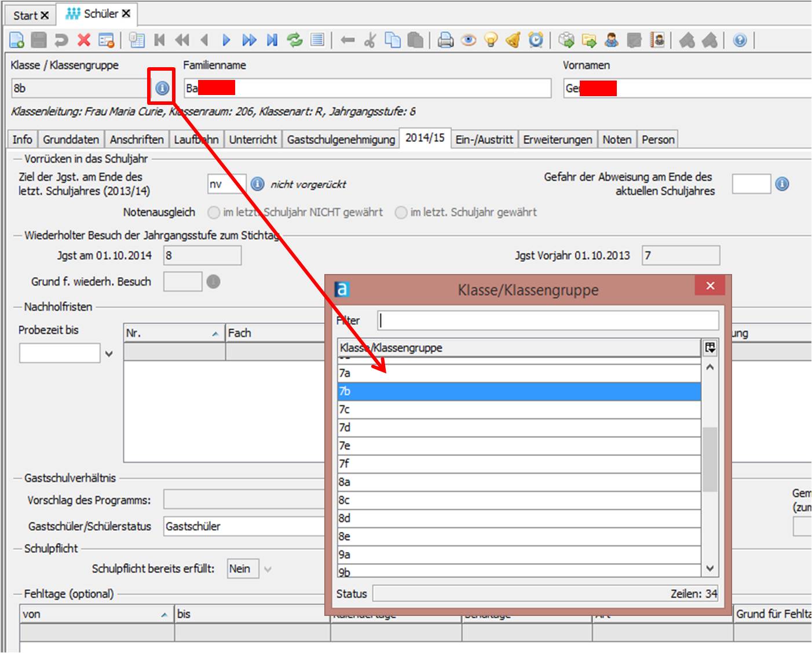This screenshot has width=812, height=653.
Task: Toggle sort on the 'von' column header
Action: (97, 614)
